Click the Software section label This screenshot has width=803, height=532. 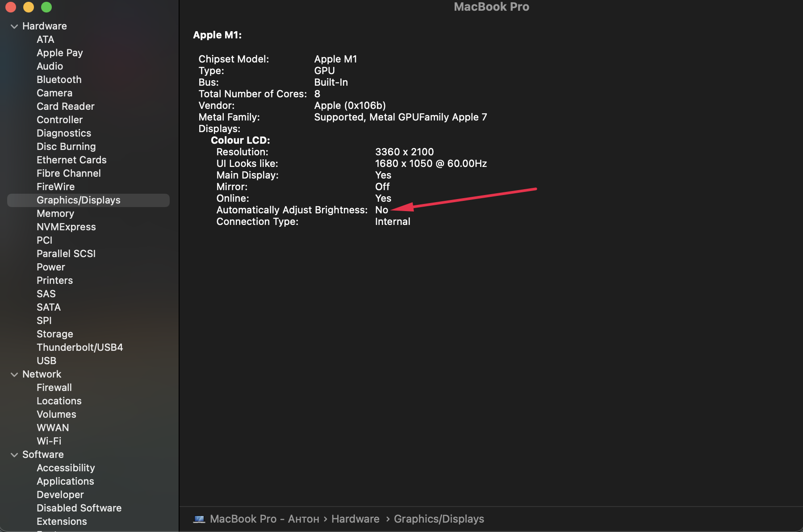tap(43, 454)
